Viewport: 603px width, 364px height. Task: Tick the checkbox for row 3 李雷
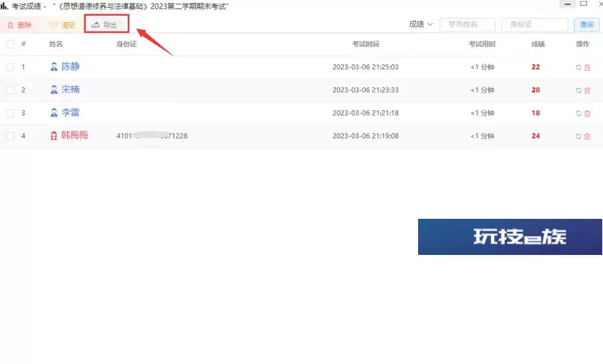point(10,113)
